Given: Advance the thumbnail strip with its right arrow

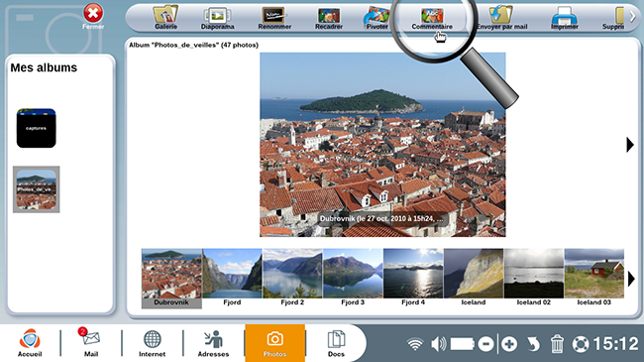Looking at the screenshot, I should [x=631, y=279].
